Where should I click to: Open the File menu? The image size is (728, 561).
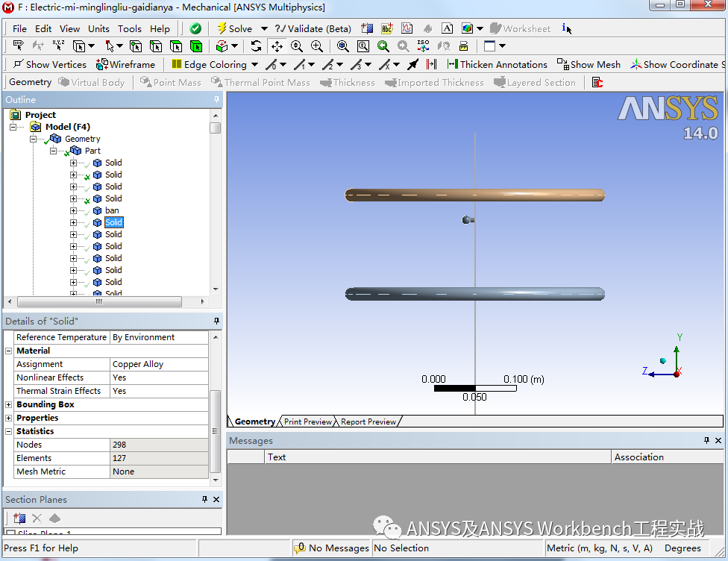pos(19,29)
